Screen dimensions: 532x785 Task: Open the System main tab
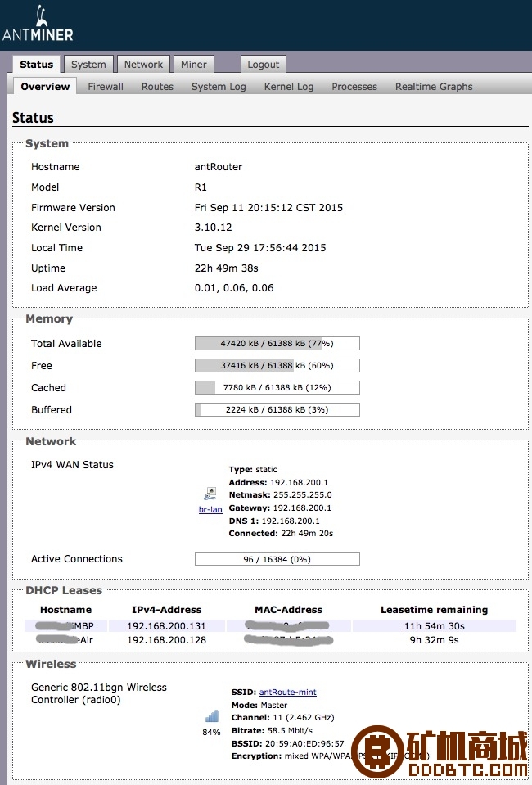tap(88, 65)
